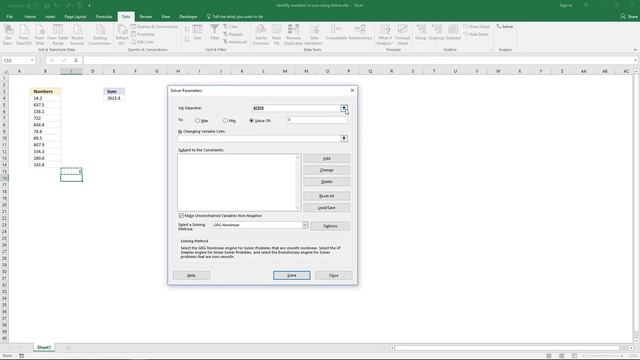640x360 pixels.
Task: Switch to the Insert tab
Action: click(x=50, y=17)
